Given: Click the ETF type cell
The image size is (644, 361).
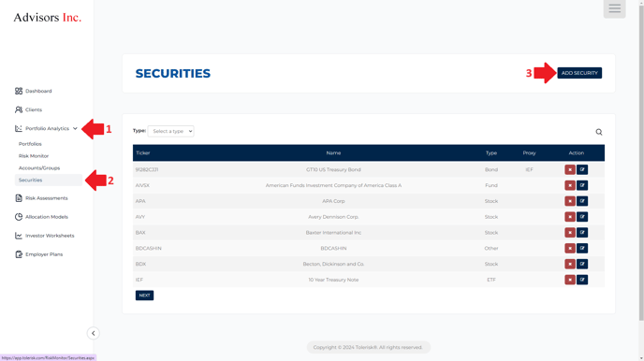Looking at the screenshot, I should pos(491,280).
